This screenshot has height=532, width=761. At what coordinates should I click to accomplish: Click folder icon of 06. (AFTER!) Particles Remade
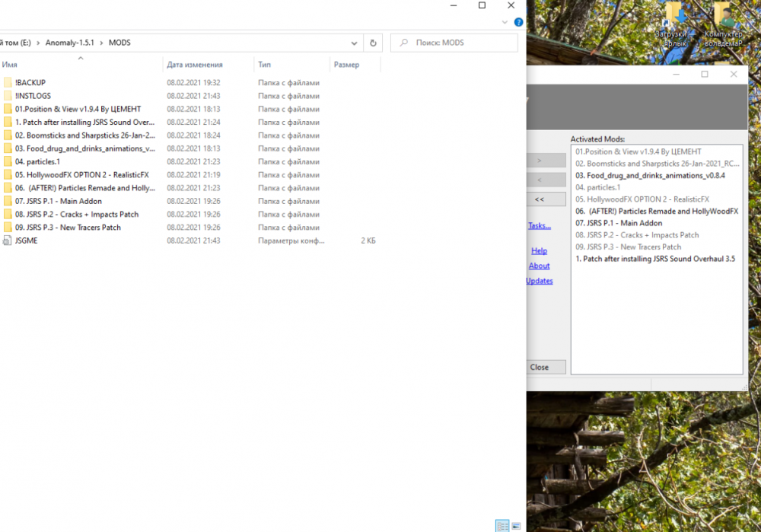click(8, 187)
